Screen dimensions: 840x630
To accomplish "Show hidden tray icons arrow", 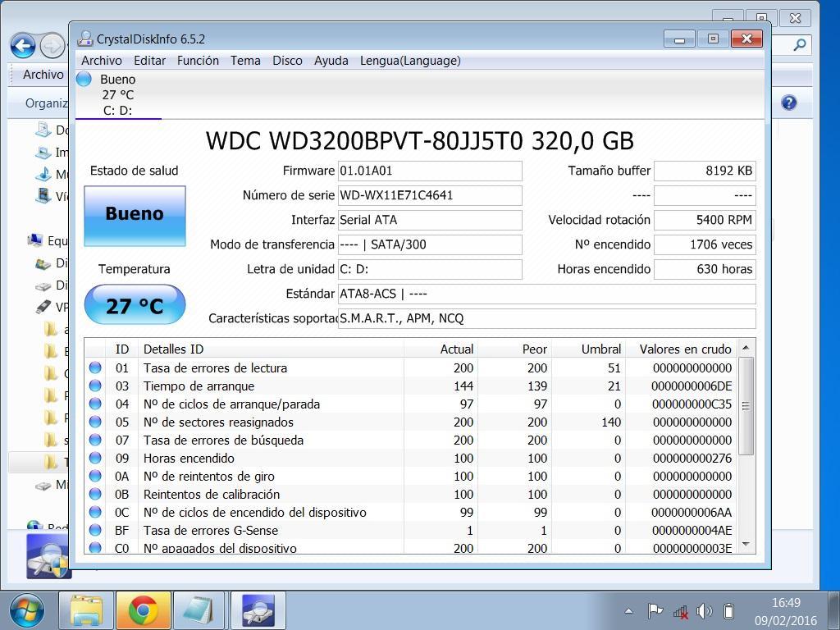I will point(629,610).
